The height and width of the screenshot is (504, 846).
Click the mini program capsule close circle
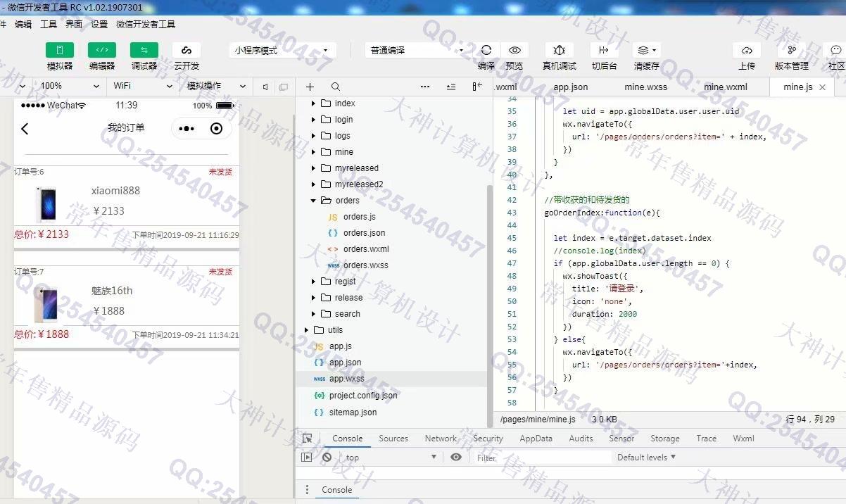coord(217,129)
